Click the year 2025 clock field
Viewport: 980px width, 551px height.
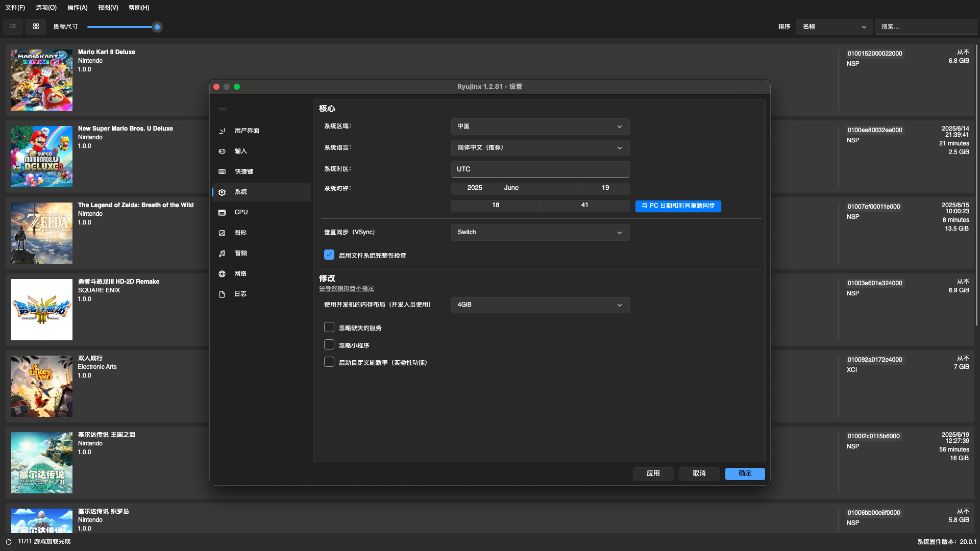pyautogui.click(x=475, y=188)
